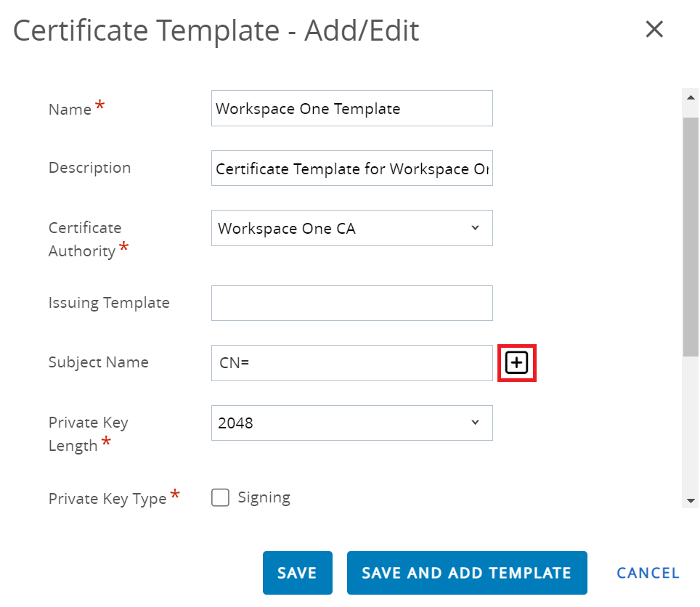Viewport: 700px width, 607px height.
Task: Click the Signing label text
Action: tap(264, 497)
